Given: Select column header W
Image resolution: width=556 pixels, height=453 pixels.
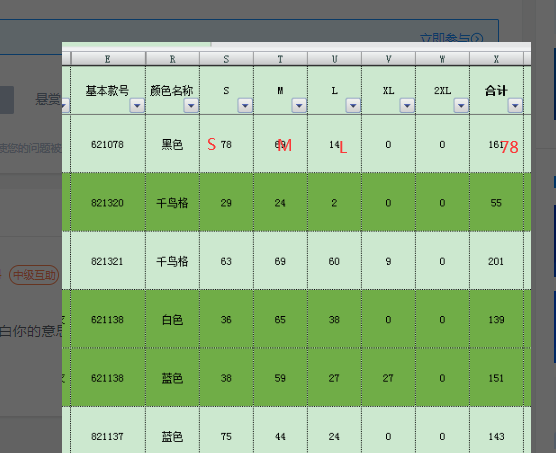Looking at the screenshot, I should click(442, 59).
